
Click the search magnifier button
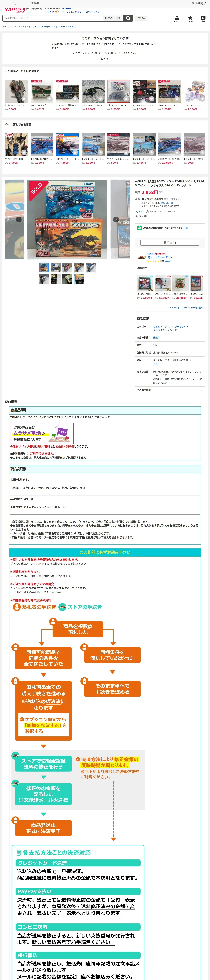coord(128,18)
